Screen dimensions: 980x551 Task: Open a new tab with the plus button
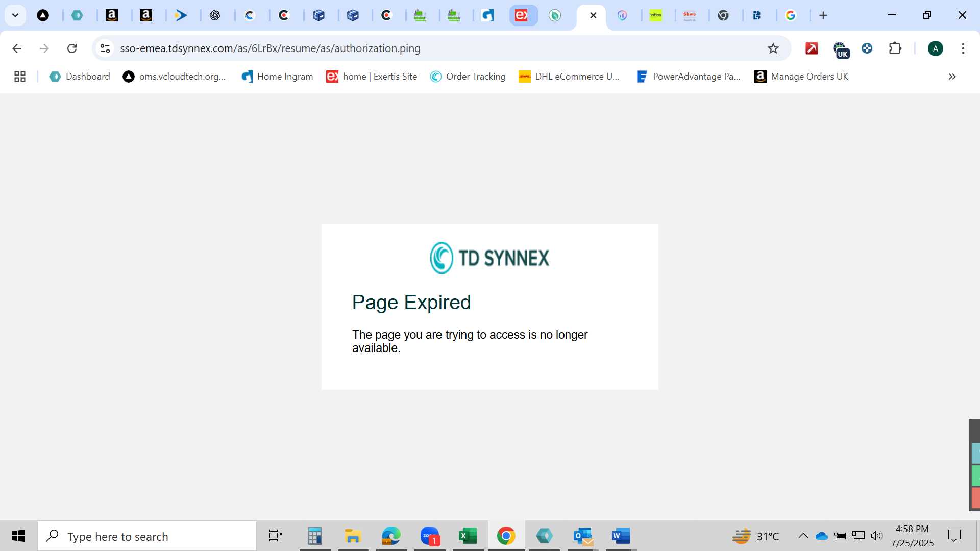click(823, 15)
